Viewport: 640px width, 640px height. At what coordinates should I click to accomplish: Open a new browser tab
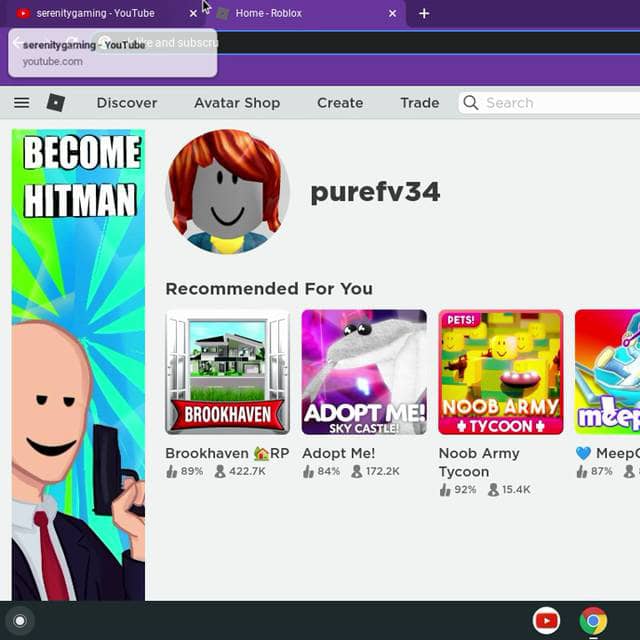pos(424,13)
